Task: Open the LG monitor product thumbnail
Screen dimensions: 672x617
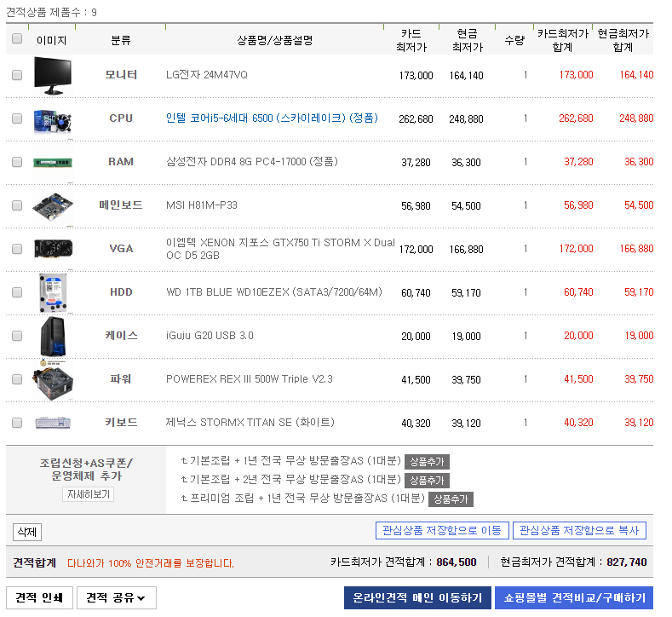Action: (x=53, y=76)
